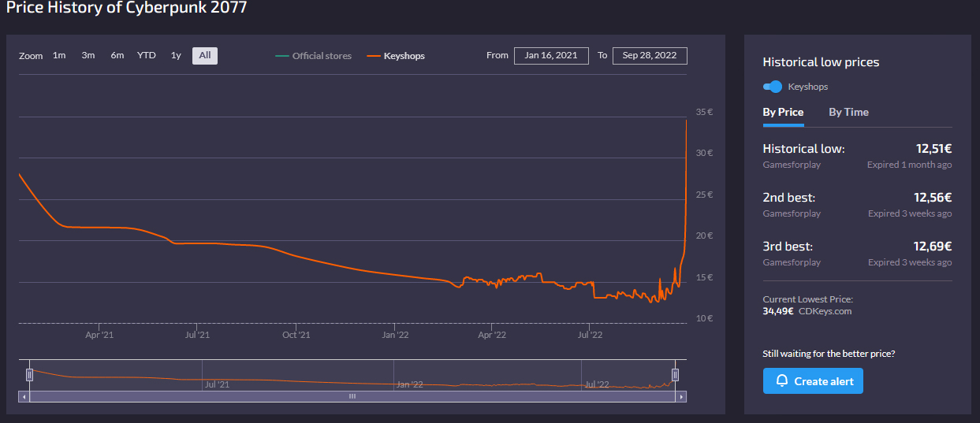Screen dimensions: 980x423
Task: Click the Expired 1 month ago text
Action: pos(909,165)
